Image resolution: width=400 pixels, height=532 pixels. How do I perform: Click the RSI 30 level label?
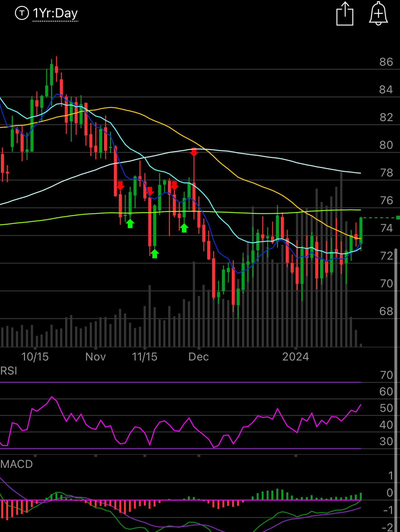pyautogui.click(x=386, y=441)
